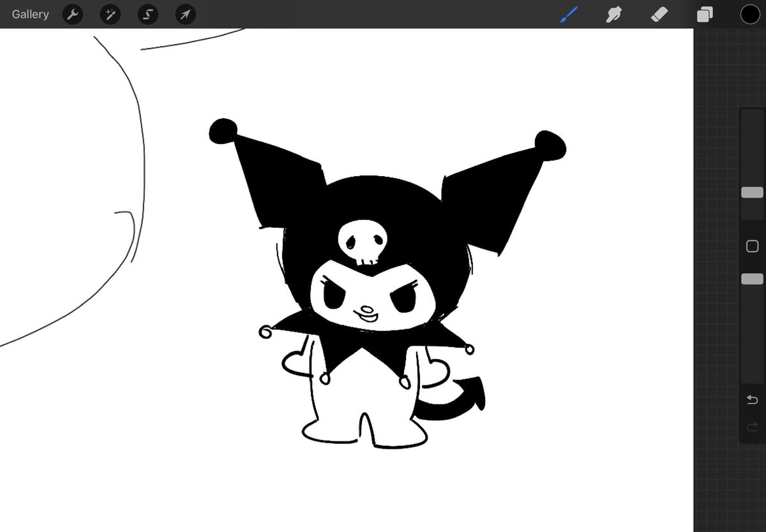The image size is (766, 532).
Task: Click the brush size slider handle
Action: pyautogui.click(x=752, y=193)
